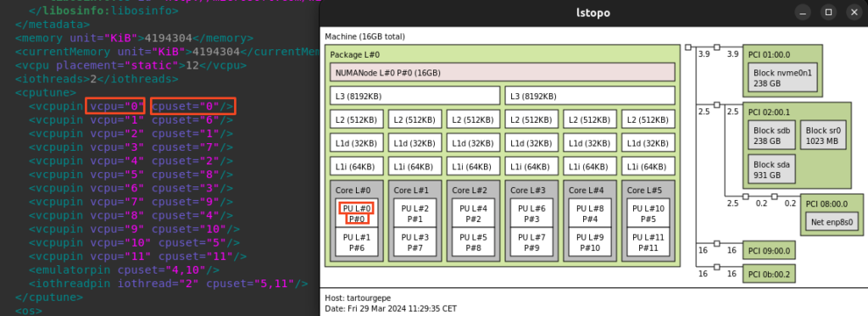
Task: Select the Block sda 931 GB box
Action: coord(771,169)
